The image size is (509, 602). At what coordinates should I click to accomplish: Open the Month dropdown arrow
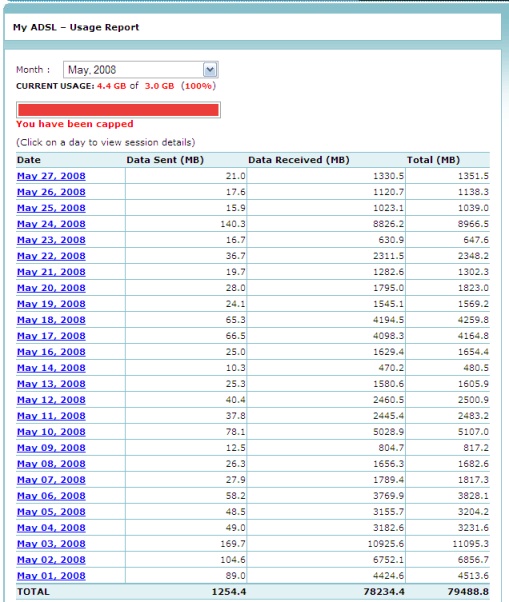coord(210,70)
